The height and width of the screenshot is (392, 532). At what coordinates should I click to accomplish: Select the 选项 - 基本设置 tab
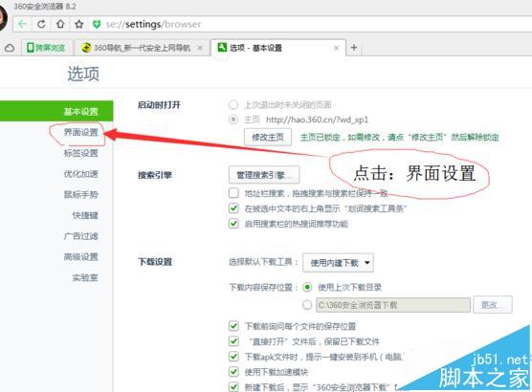(x=278, y=48)
